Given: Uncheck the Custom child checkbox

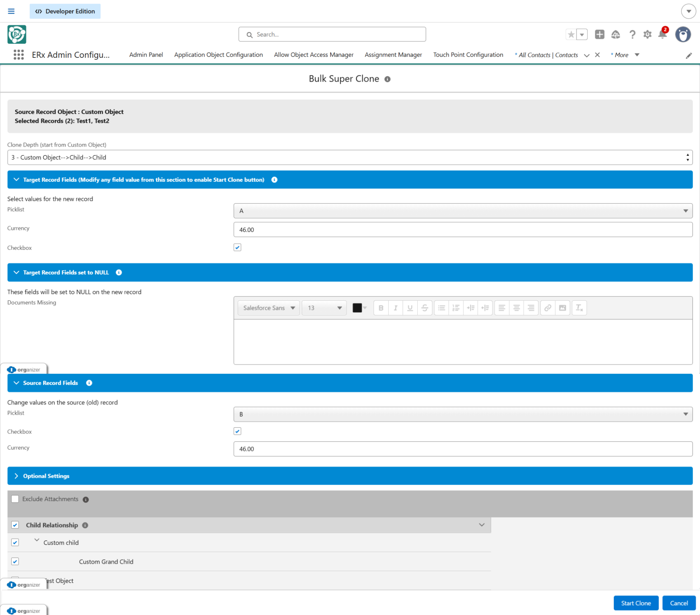Looking at the screenshot, I should [x=15, y=542].
